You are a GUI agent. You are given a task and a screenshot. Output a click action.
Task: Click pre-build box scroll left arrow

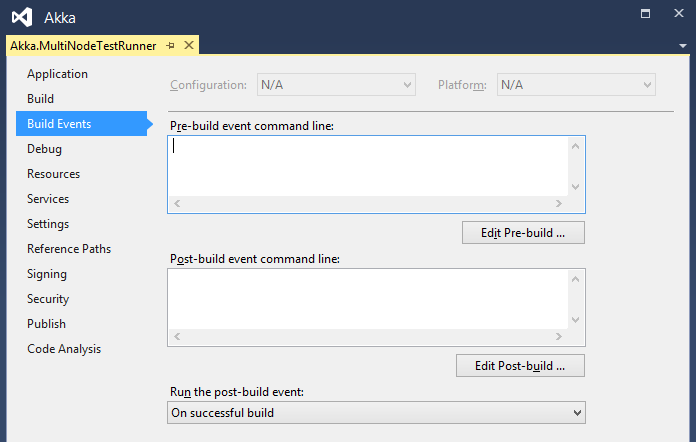(x=177, y=203)
